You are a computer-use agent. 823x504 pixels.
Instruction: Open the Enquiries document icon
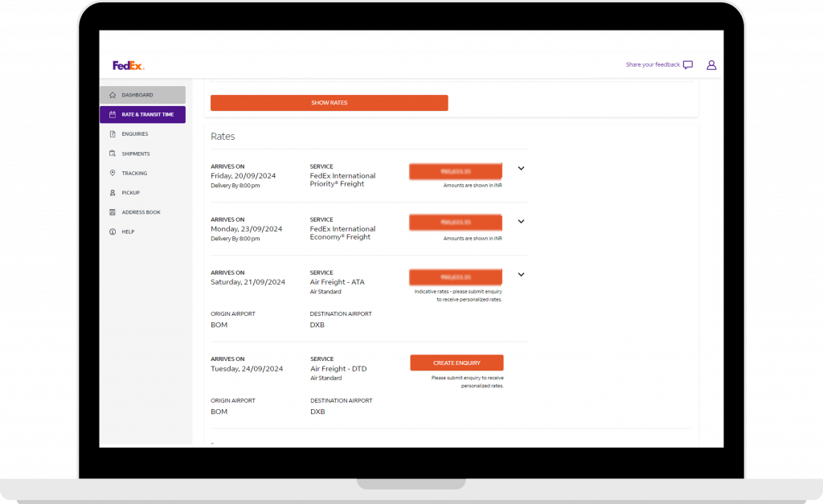(112, 133)
